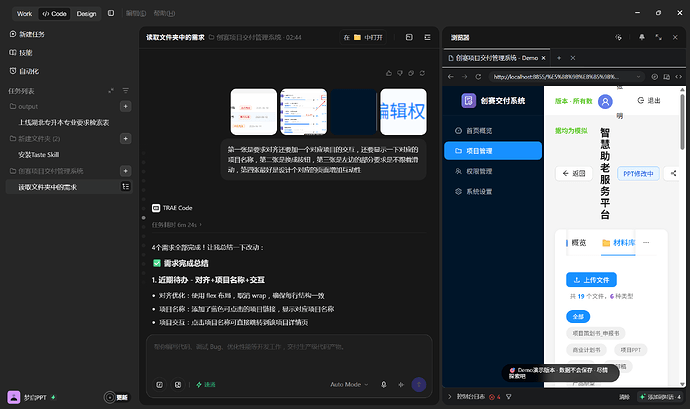The image size is (690, 409).
Task: Open 系统设置 in web sidebar
Action: click(493, 192)
